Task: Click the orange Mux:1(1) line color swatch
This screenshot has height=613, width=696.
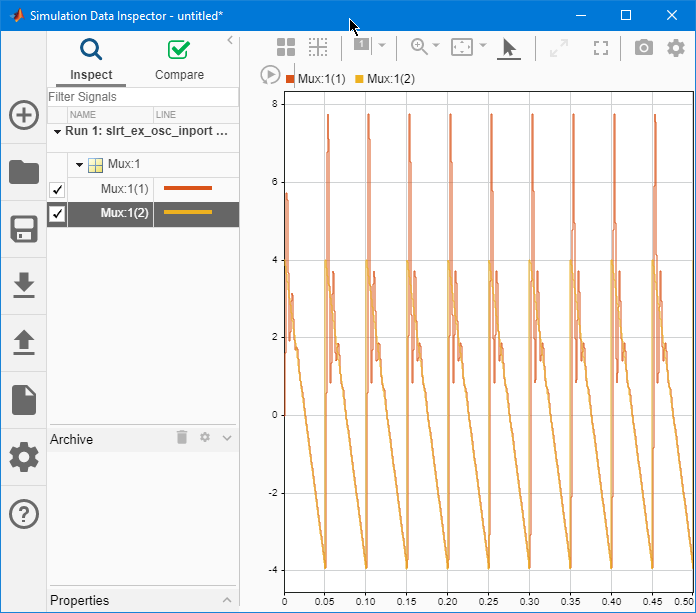Action: 188,188
